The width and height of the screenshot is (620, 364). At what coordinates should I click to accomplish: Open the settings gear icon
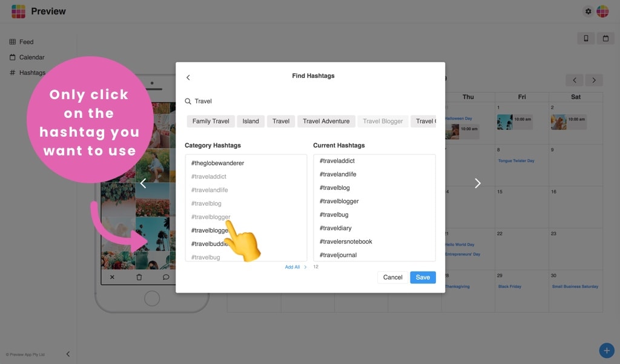tap(588, 11)
